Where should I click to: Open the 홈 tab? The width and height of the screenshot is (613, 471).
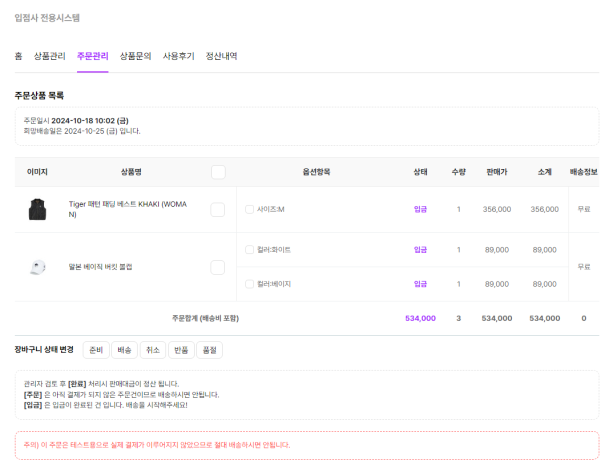(18, 56)
